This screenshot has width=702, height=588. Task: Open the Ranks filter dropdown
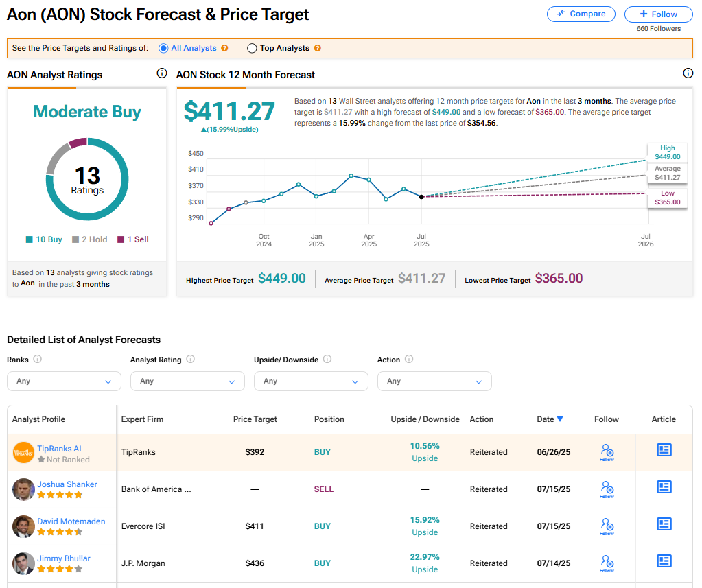pyautogui.click(x=64, y=381)
